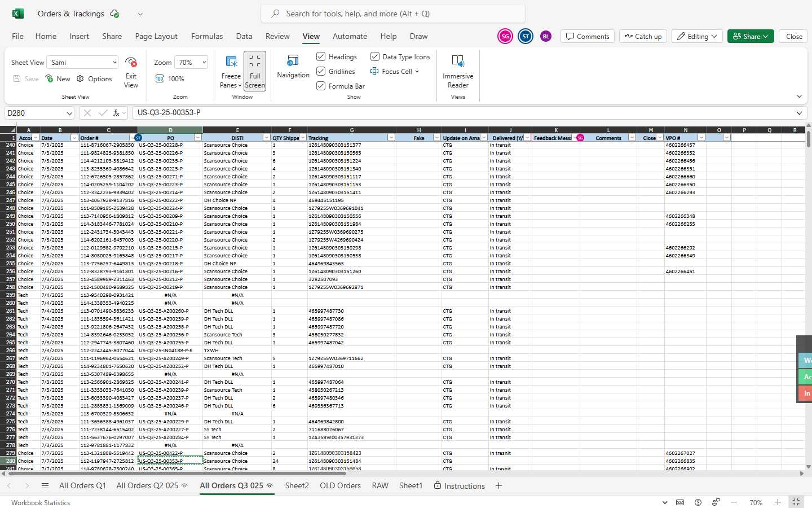Screen dimensions: 812x508
Task: Click the Catch up button
Action: click(x=643, y=36)
